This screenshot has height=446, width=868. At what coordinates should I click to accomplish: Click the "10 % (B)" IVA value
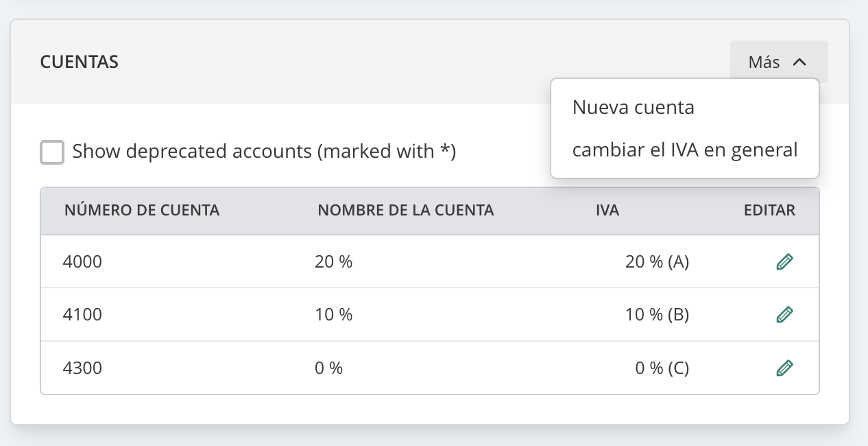pos(657,315)
